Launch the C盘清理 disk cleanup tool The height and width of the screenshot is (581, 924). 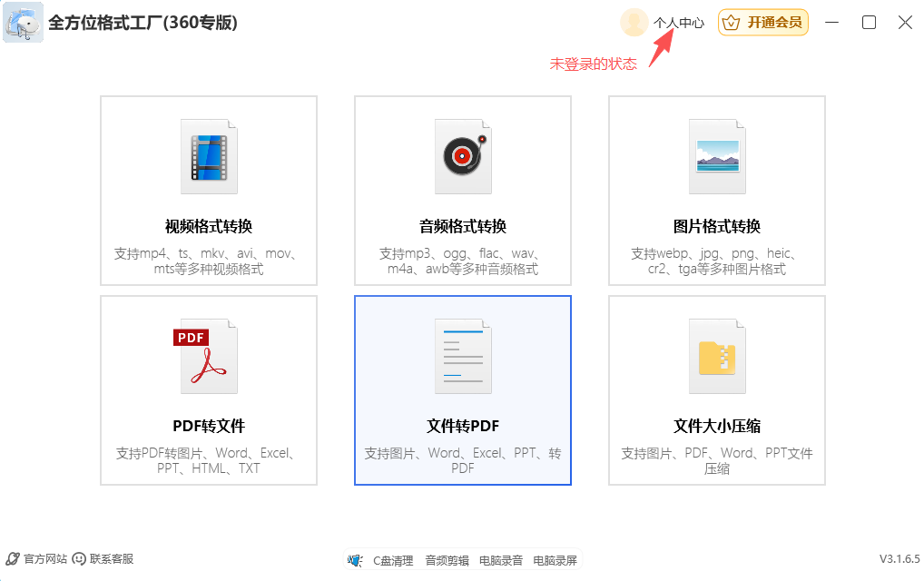(x=393, y=561)
